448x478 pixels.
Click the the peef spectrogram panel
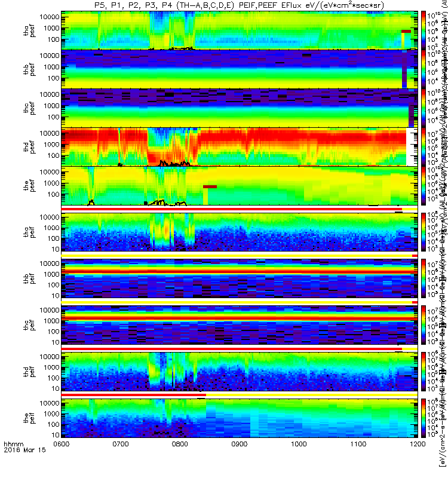click(x=240, y=185)
